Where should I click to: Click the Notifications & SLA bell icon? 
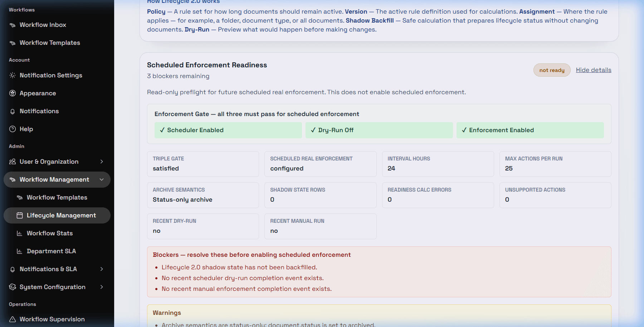pos(13,269)
